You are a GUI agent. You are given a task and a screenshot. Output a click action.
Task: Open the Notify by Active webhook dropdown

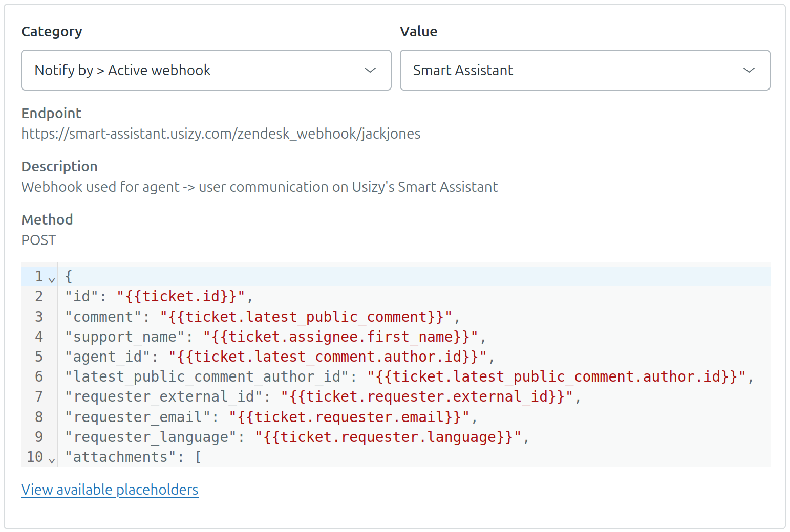click(x=205, y=70)
